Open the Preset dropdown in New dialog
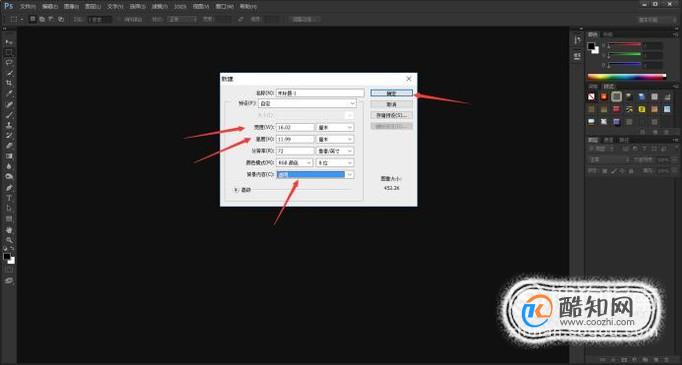 [x=308, y=104]
